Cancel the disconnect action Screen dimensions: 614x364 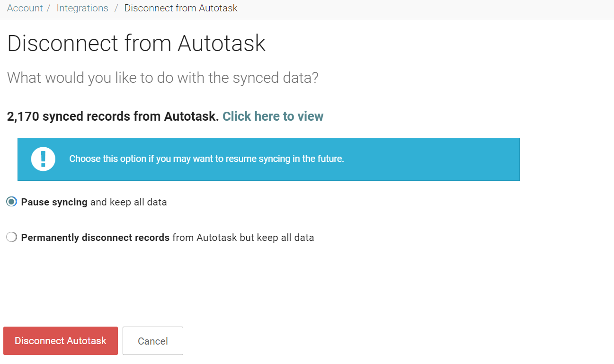153,341
